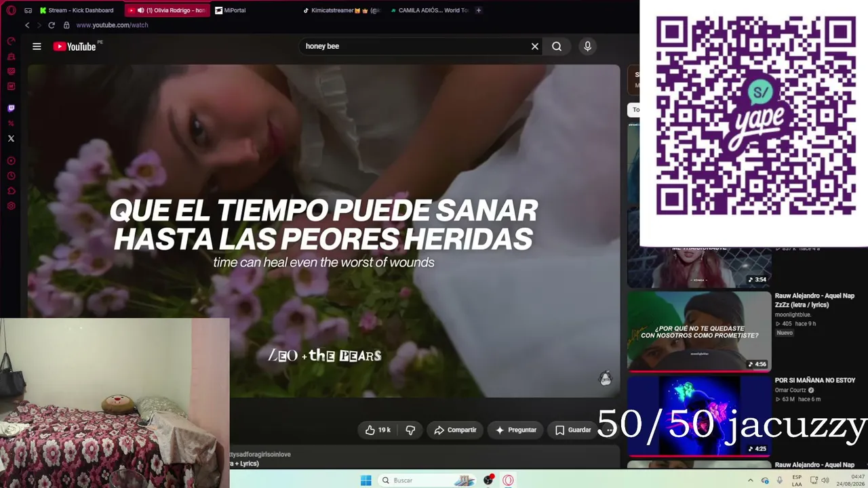Open the 4:56 Rauw Alejandro video thumbnail
The image size is (868, 488).
699,331
